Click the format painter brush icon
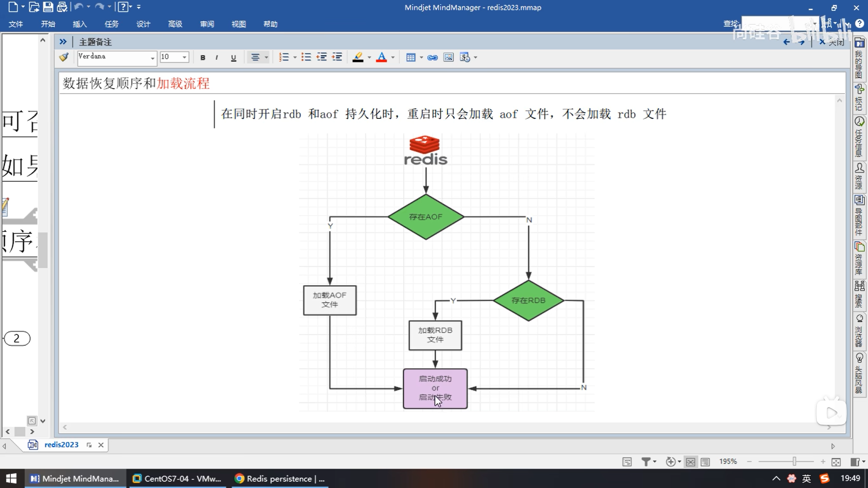The image size is (868, 488). point(64,57)
